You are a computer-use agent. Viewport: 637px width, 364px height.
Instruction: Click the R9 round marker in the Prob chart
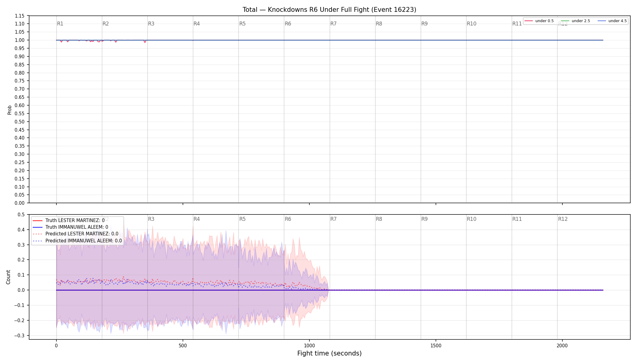point(424,24)
